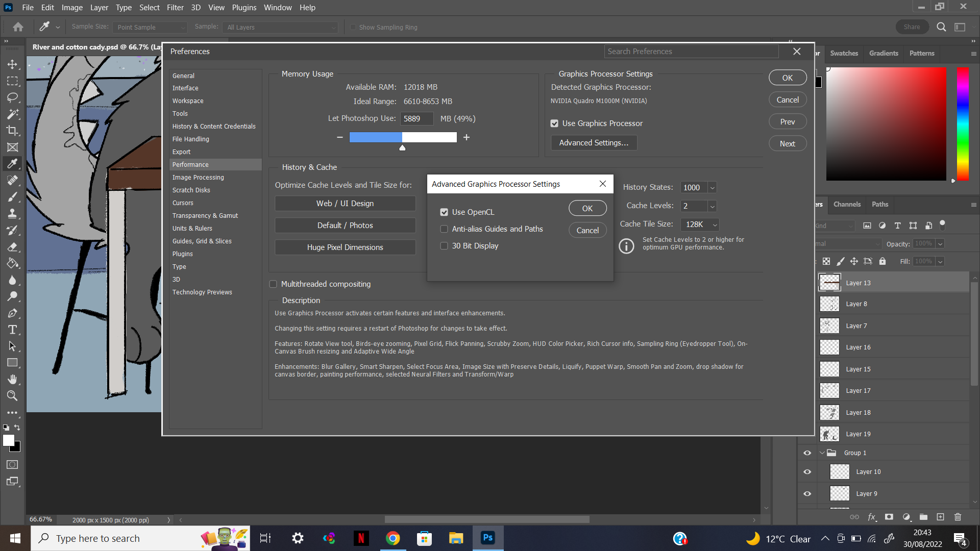The height and width of the screenshot is (551, 980).
Task: Enable 30 Bit Display
Action: pyautogui.click(x=444, y=245)
